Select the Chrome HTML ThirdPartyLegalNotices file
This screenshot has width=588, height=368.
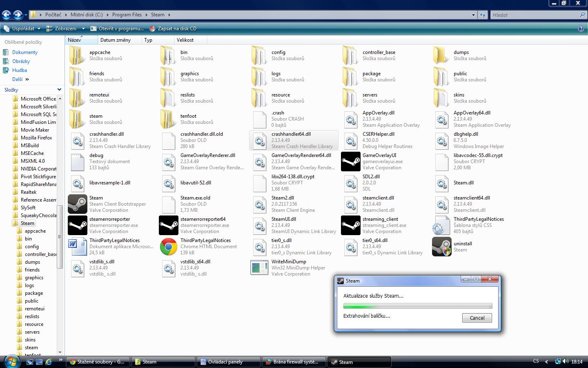168,247
